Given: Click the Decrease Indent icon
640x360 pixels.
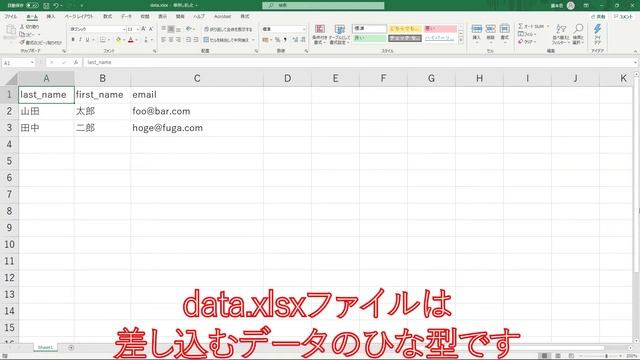Looking at the screenshot, I should click(189, 40).
